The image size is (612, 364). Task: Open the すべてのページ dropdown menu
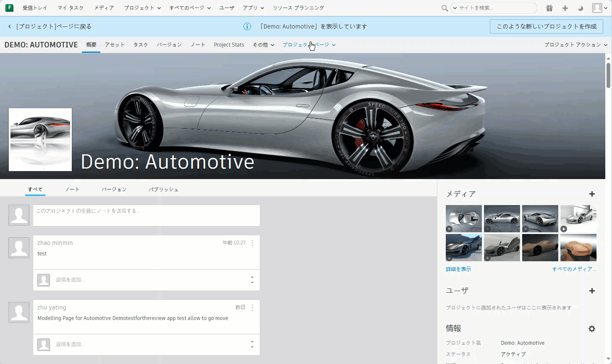point(190,8)
